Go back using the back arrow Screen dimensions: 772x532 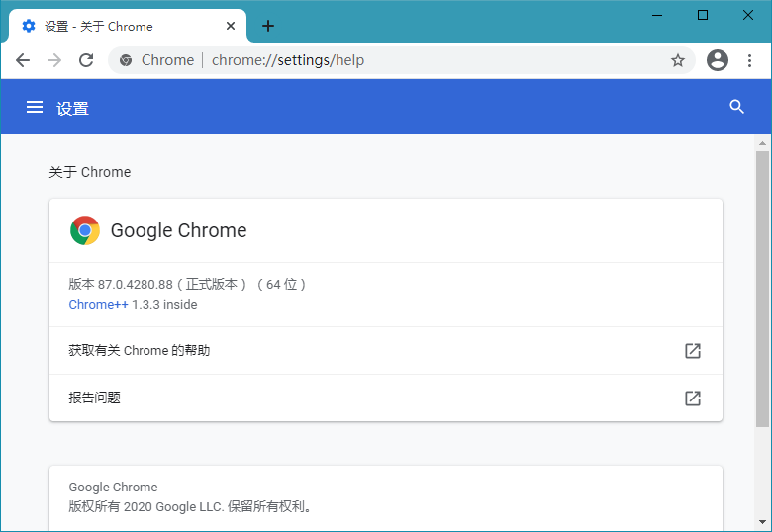tap(23, 60)
